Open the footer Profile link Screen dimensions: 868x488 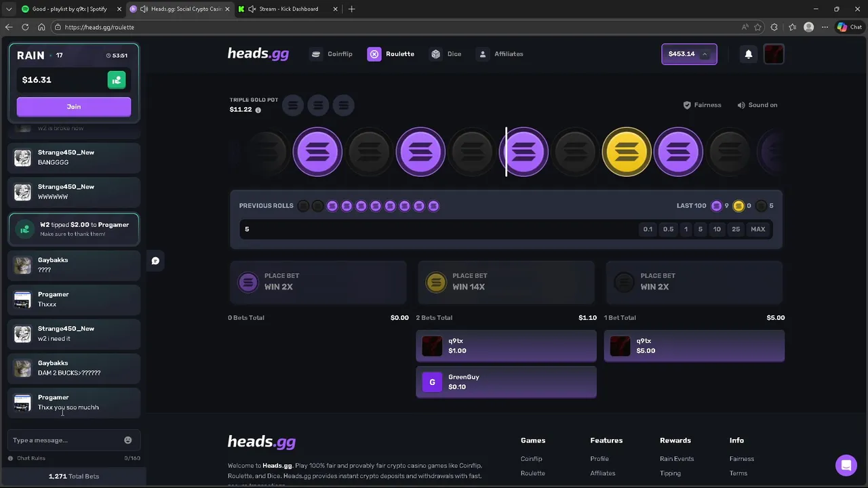[x=599, y=459]
